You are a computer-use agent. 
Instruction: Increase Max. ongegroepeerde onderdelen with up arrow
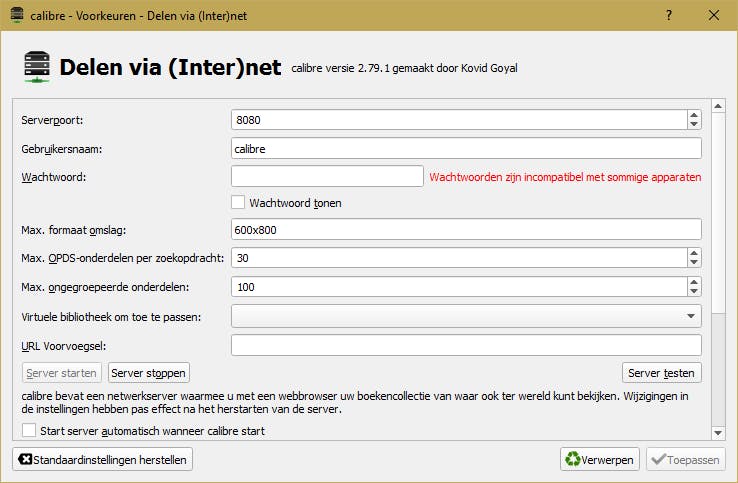[x=694, y=282]
